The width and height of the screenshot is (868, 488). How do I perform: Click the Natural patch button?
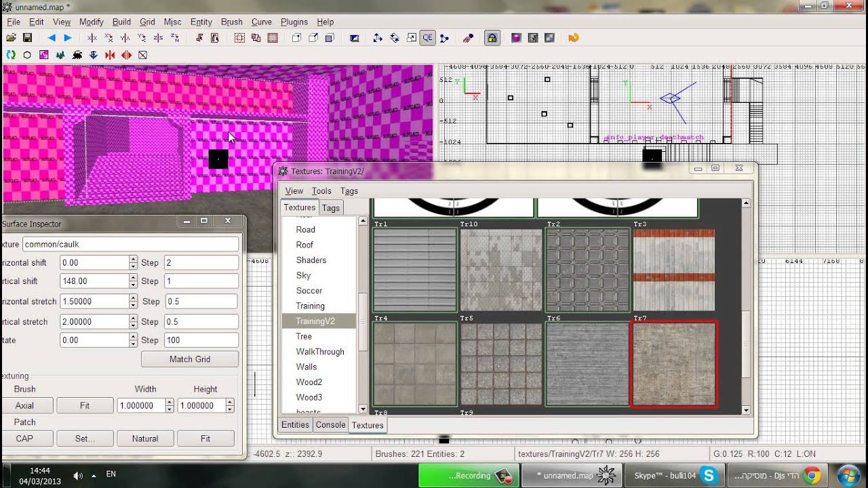[145, 439]
